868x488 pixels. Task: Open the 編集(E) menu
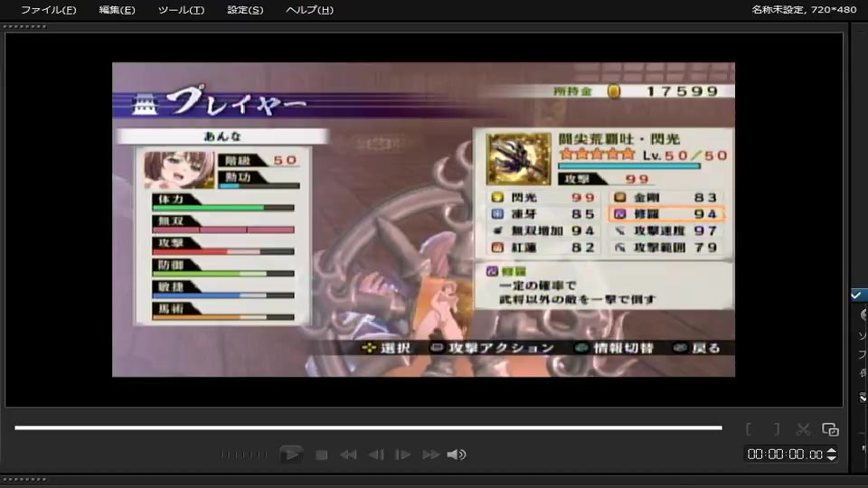click(117, 10)
